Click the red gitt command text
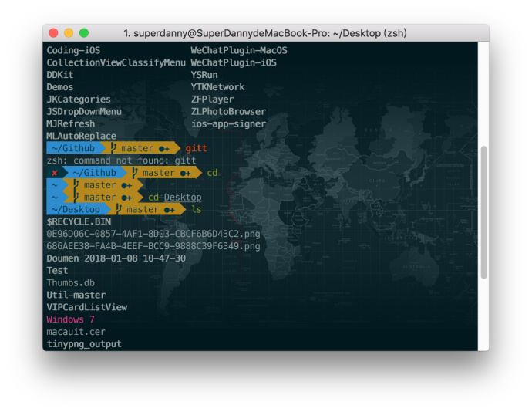The height and width of the screenshot is (412, 532). (196, 148)
